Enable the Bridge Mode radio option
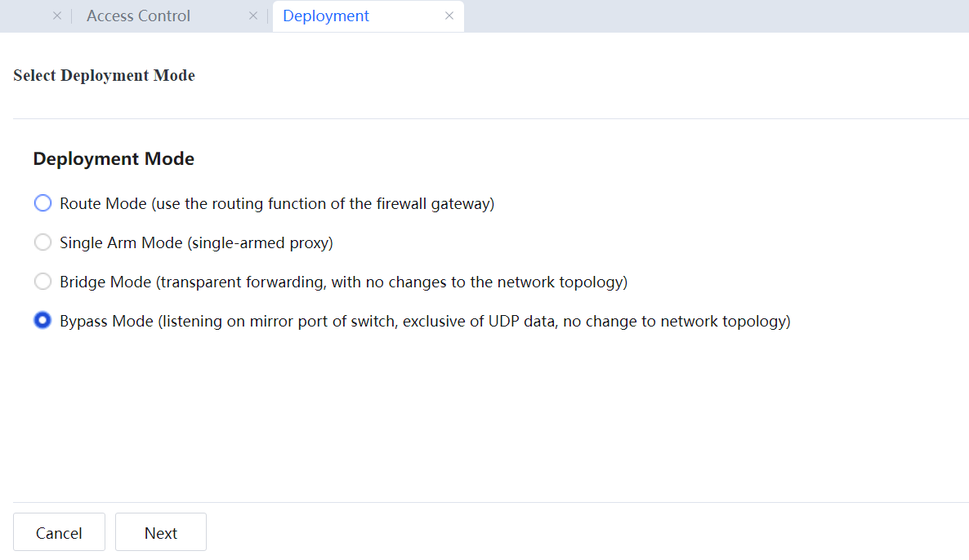 click(x=42, y=282)
